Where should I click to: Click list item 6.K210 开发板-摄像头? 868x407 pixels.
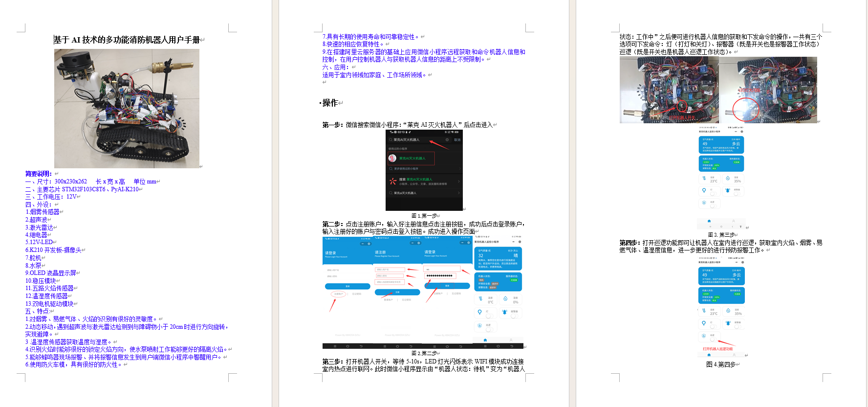[54, 250]
